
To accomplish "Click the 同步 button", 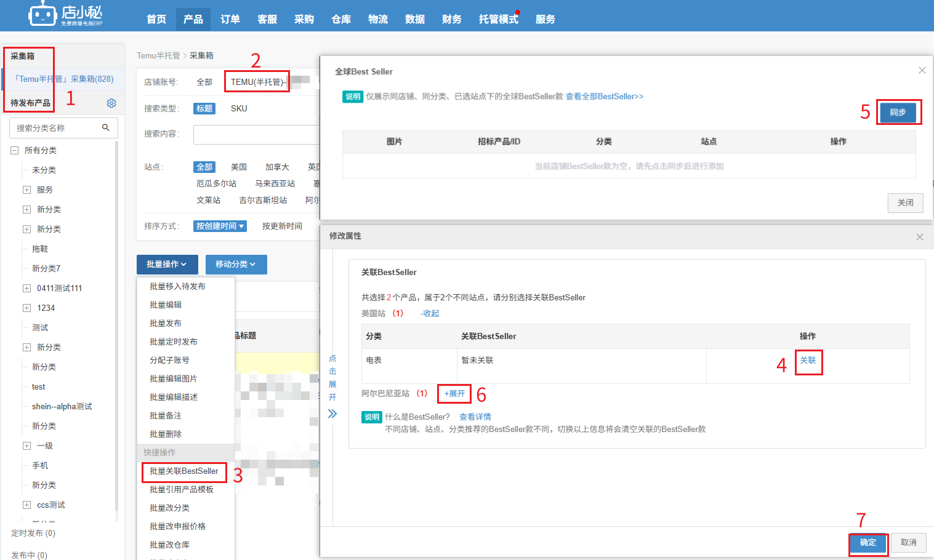I will coord(898,112).
